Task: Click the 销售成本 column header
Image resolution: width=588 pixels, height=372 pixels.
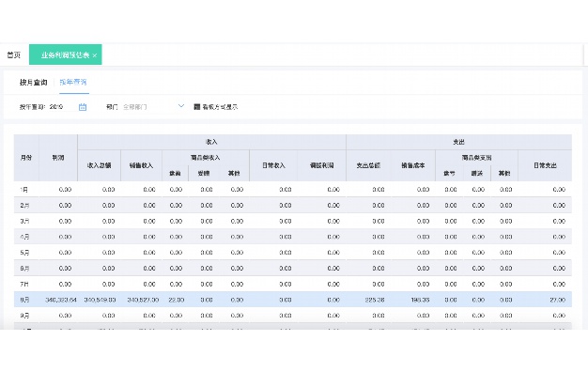Action: 413,165
